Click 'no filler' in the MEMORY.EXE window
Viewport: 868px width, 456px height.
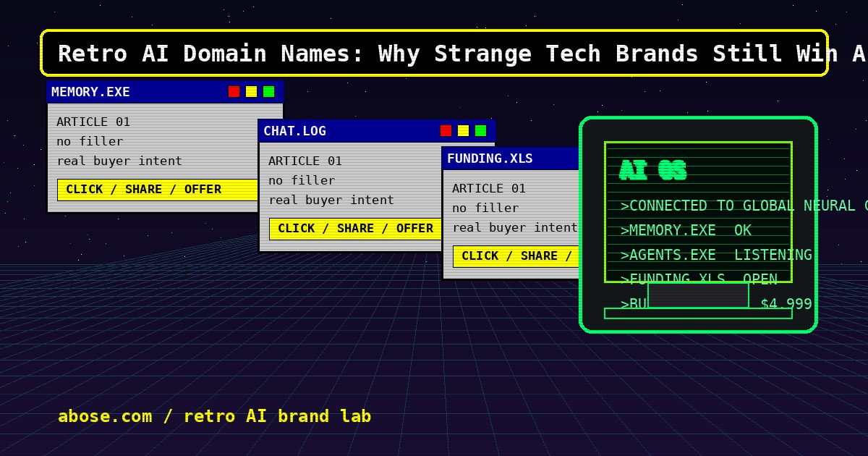90,141
